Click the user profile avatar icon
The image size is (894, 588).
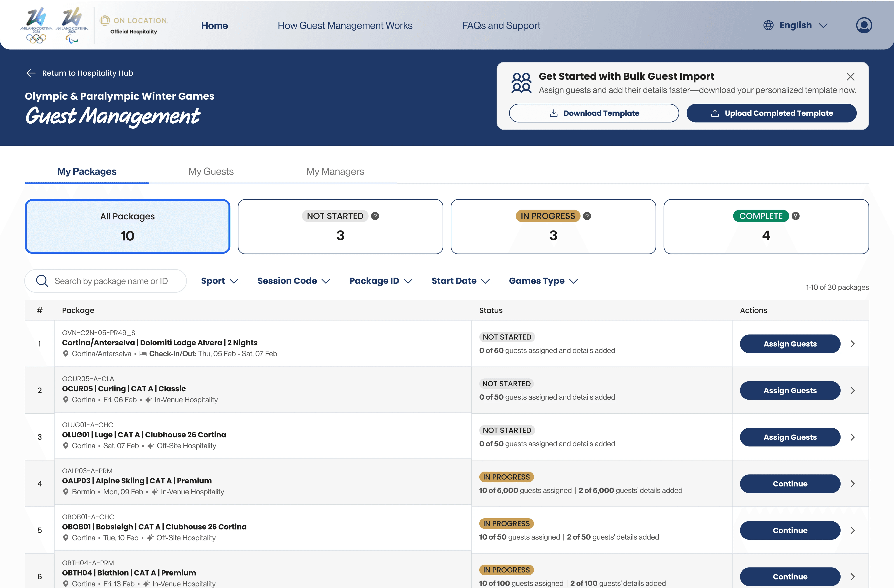(x=864, y=25)
